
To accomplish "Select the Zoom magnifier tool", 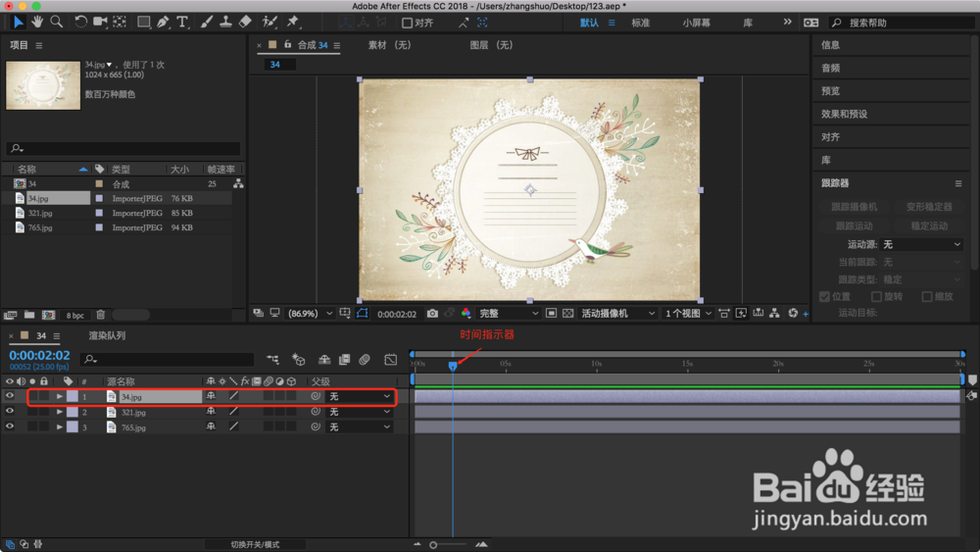I will (56, 22).
